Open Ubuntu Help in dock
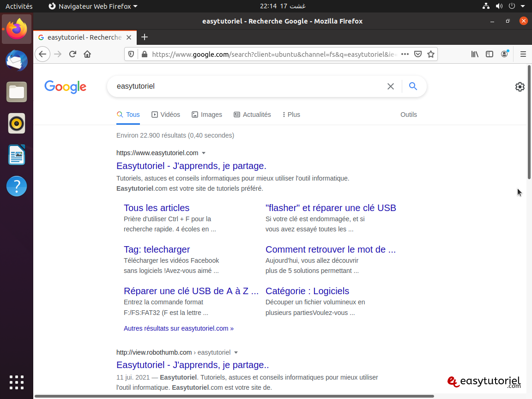The width and height of the screenshot is (532, 399). pyautogui.click(x=17, y=186)
